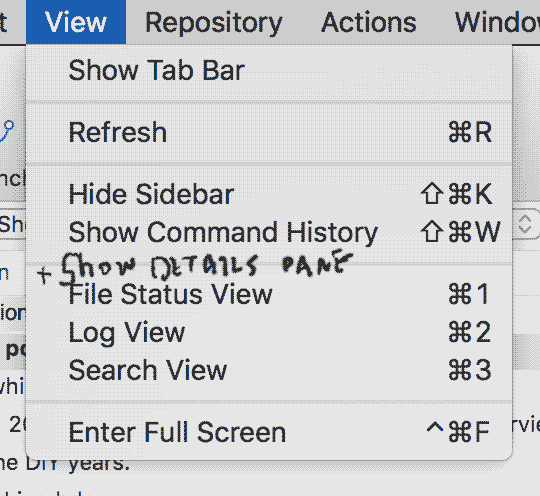Click the Shift-Command-K shortcut for Hide Sidebar
This screenshot has width=540, height=496.
[457, 194]
